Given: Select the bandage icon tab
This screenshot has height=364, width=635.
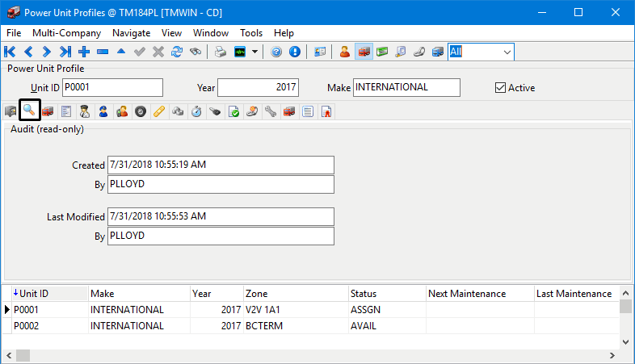Looking at the screenshot, I should pyautogui.click(x=159, y=111).
